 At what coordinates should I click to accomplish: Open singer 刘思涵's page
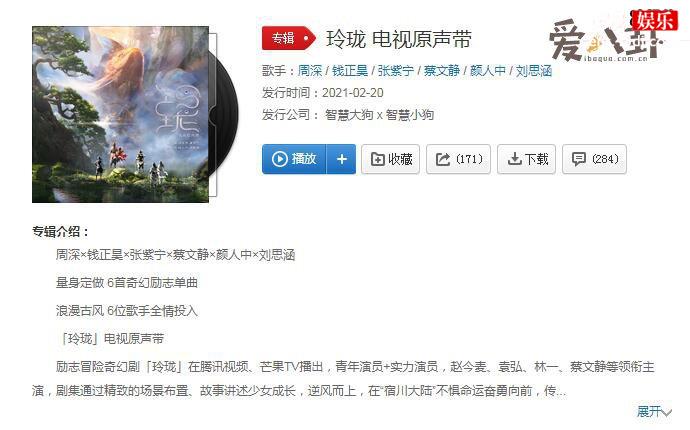[x=534, y=70]
